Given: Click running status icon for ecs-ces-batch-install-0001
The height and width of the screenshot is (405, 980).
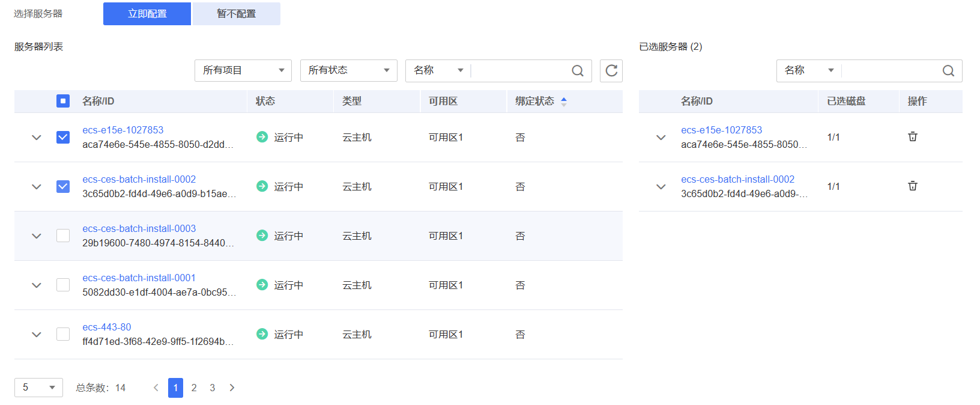Looking at the screenshot, I should [x=262, y=285].
